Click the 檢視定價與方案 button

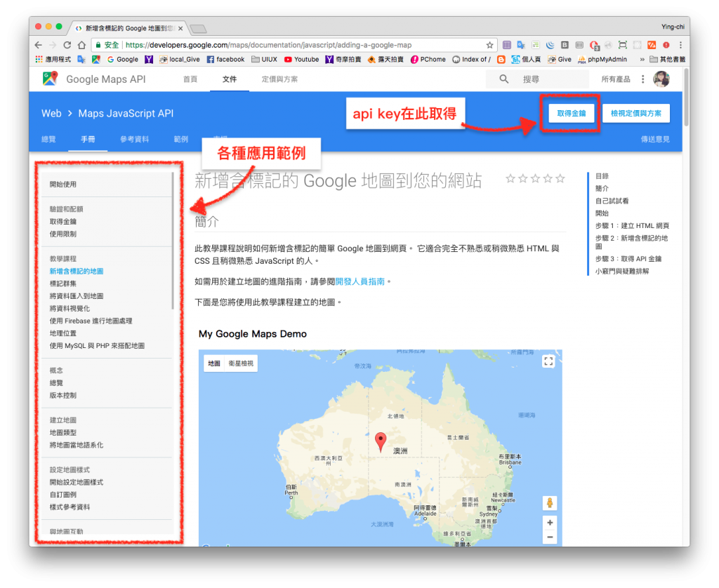click(x=636, y=113)
